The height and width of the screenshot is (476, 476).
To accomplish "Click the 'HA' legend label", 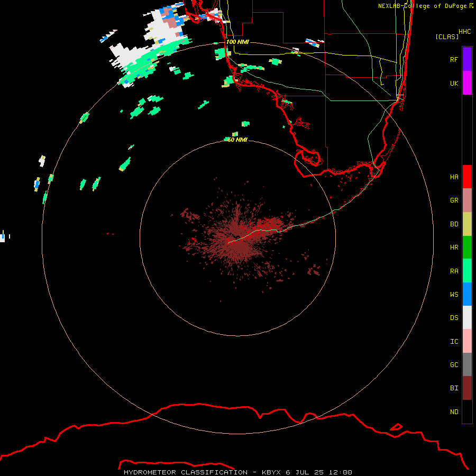I will click(x=454, y=177).
